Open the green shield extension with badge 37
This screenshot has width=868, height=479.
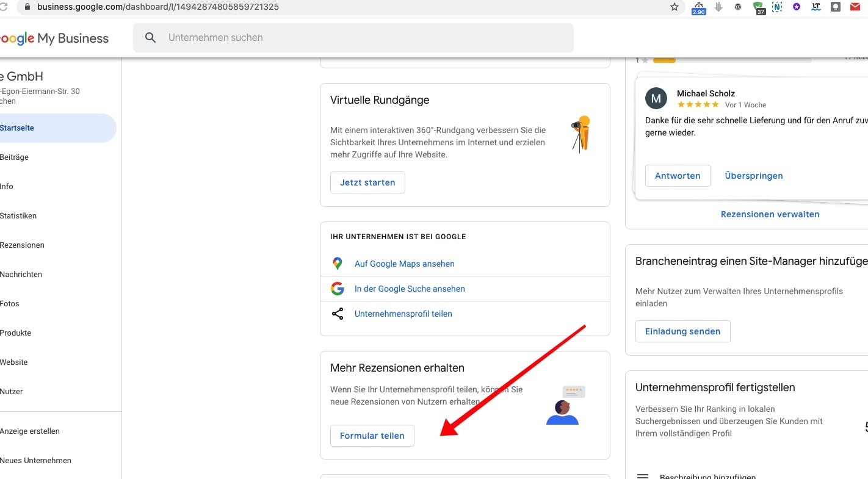(758, 8)
